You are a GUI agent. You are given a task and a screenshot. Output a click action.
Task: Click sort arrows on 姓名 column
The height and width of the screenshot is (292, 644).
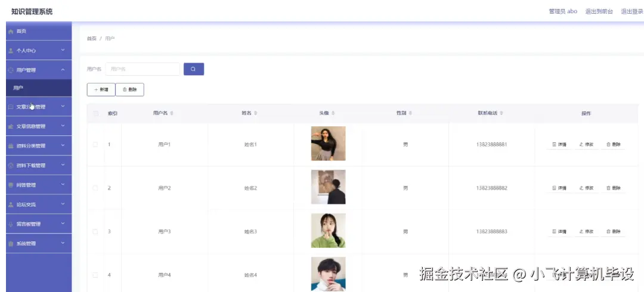[x=255, y=113]
